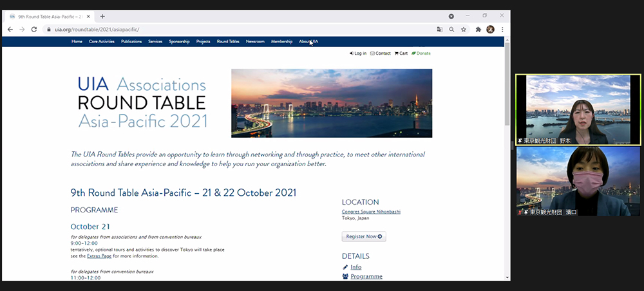The image size is (644, 291).
Task: Bookmark this page with star icon
Action: coord(463,30)
